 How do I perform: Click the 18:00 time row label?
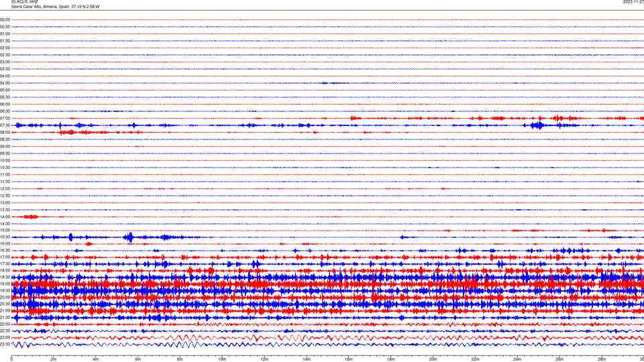pos(5,270)
